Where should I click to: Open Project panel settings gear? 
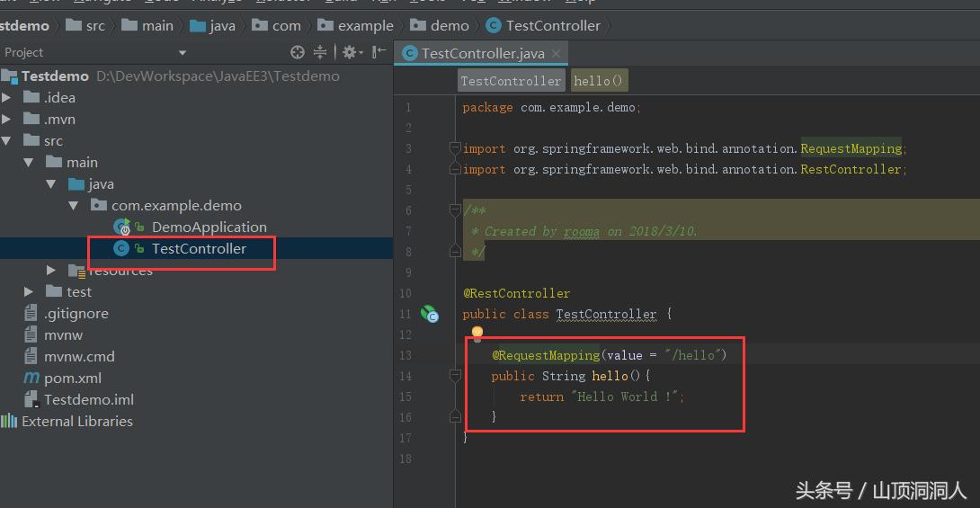click(352, 52)
